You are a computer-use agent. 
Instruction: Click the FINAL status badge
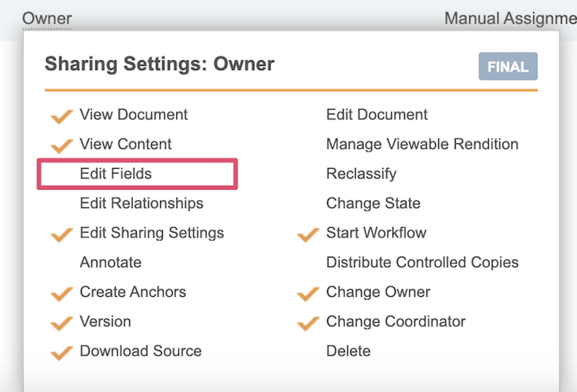508,66
